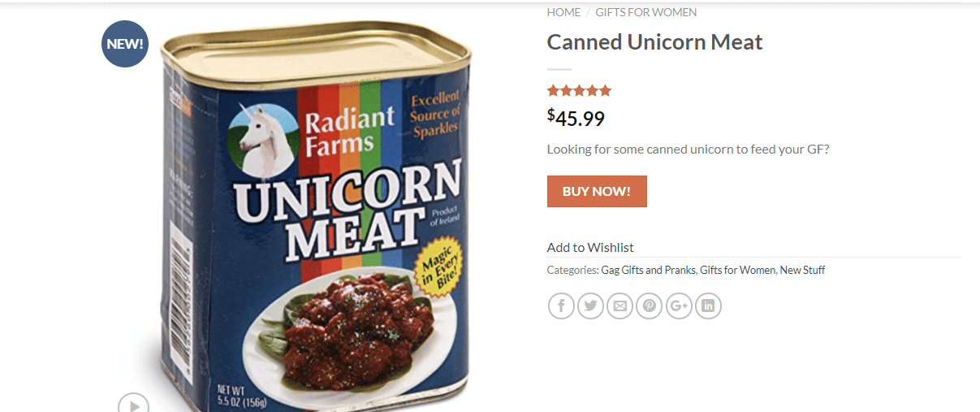Click the Canned Unicorn Meat title
Viewport: 980px width, 412px height.
pos(654,42)
